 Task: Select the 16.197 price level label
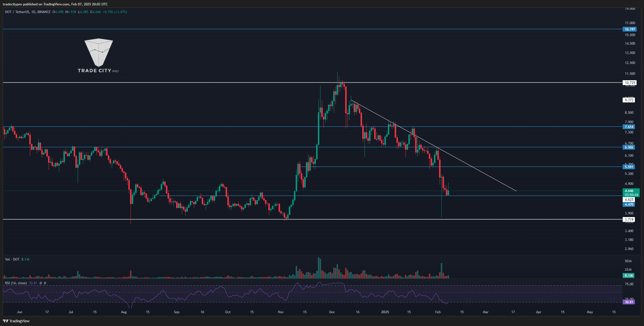[x=629, y=29]
